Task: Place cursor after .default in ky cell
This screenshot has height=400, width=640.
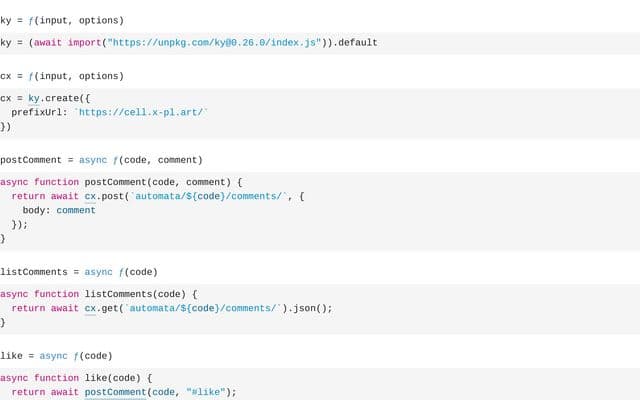Action: (x=378, y=42)
